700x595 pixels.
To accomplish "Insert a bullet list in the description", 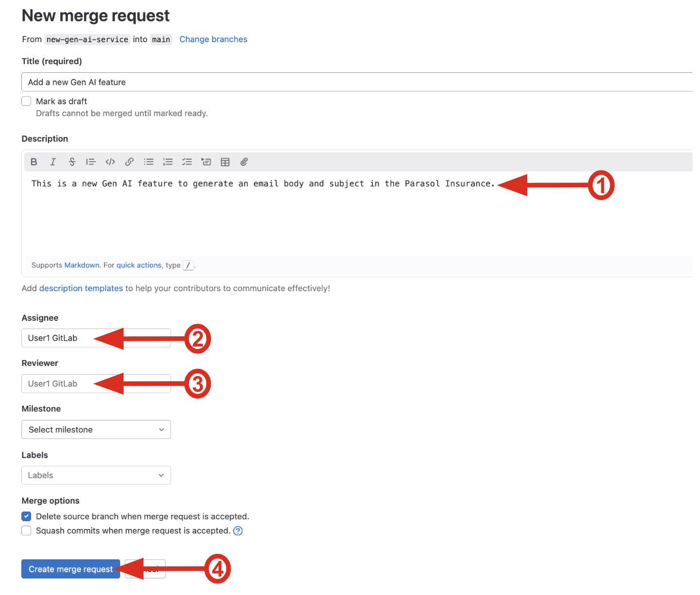I will click(149, 162).
